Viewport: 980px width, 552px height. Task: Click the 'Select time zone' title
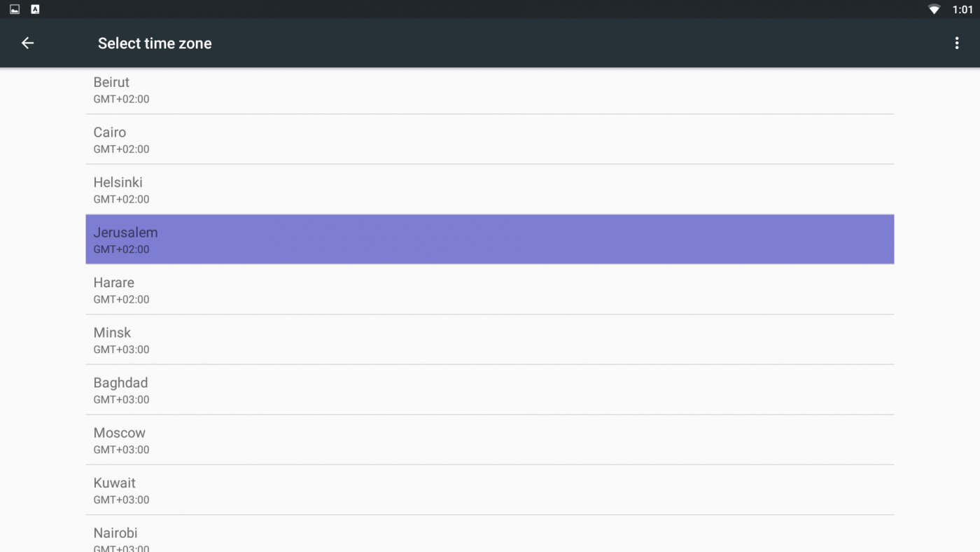(x=155, y=43)
